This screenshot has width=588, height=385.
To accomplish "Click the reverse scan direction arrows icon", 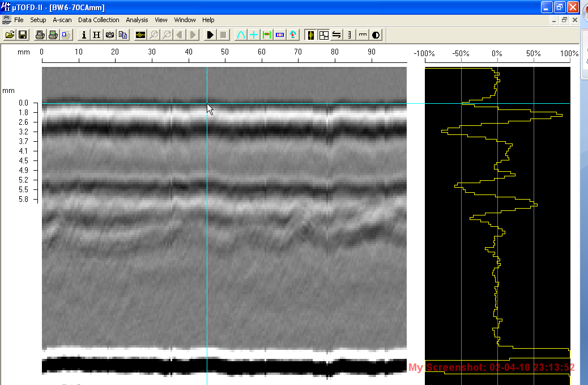I will 336,35.
